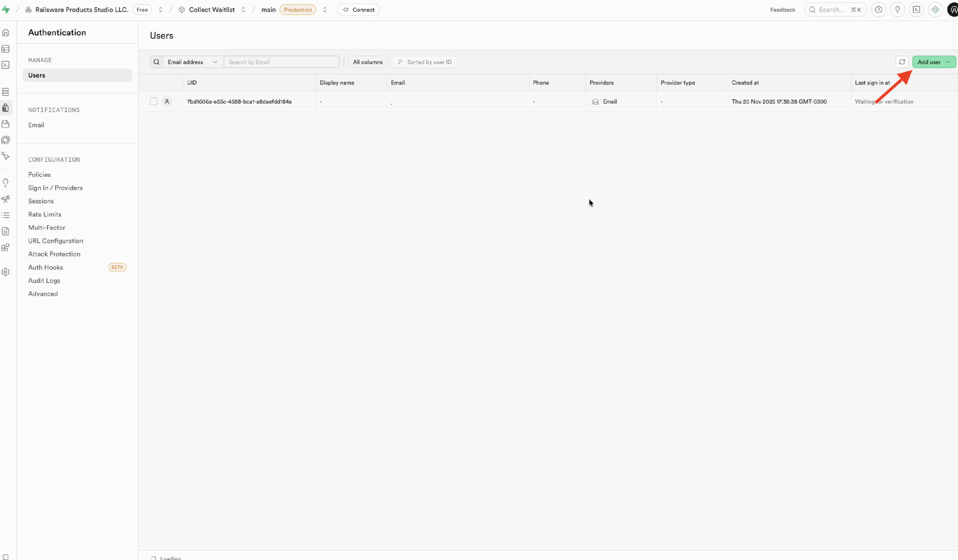This screenshot has height=560, width=958.
Task: Open the help question-mark icon
Action: [x=878, y=10]
